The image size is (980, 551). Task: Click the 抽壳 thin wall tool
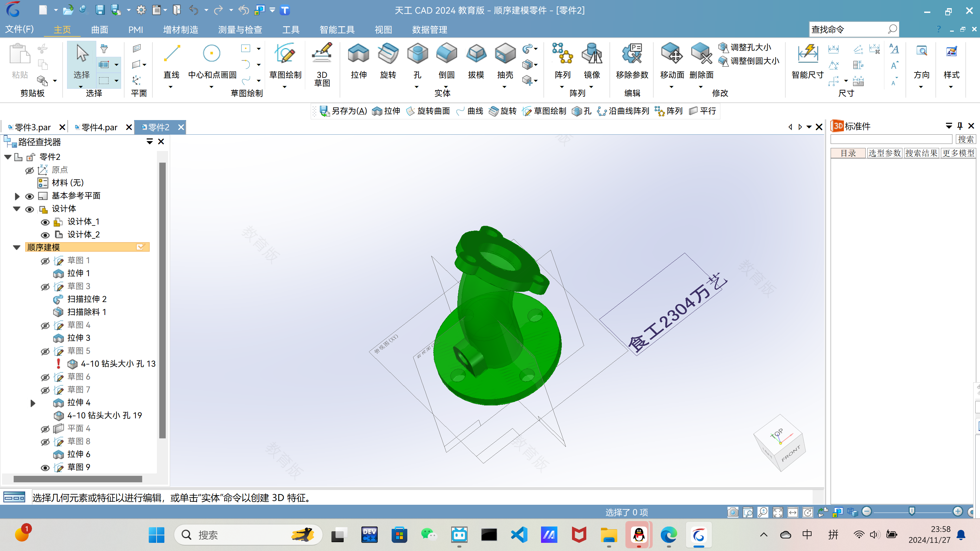click(x=505, y=61)
